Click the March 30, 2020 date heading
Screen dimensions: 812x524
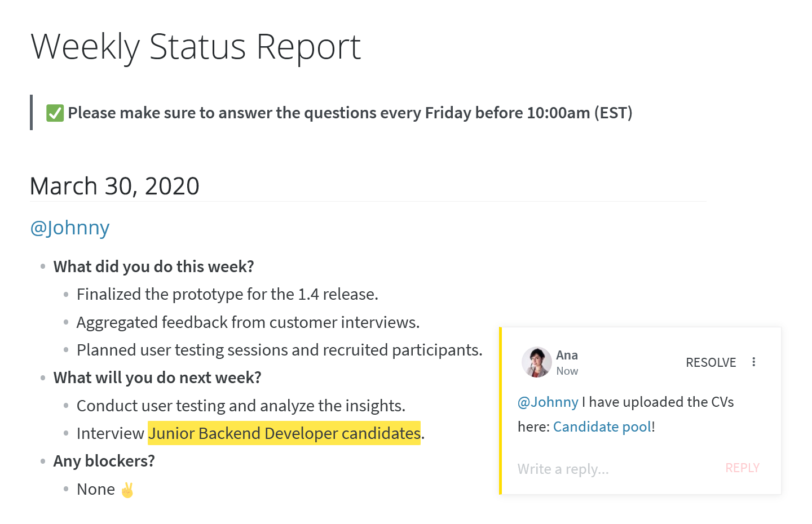(114, 186)
